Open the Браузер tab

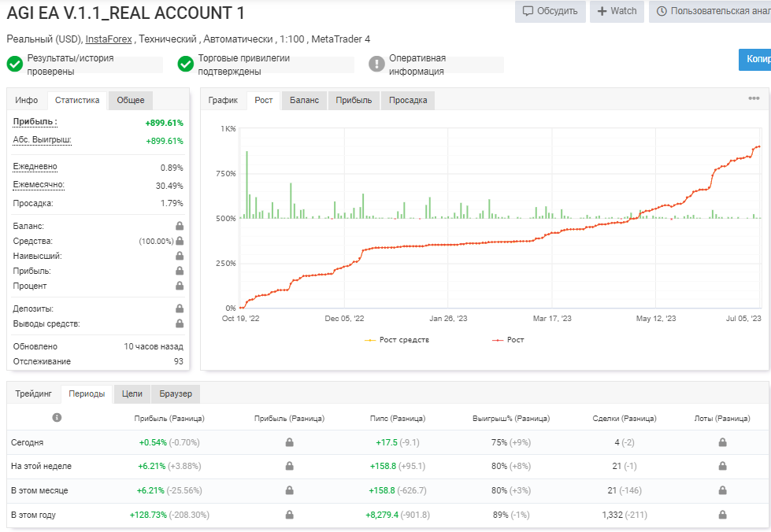(176, 394)
